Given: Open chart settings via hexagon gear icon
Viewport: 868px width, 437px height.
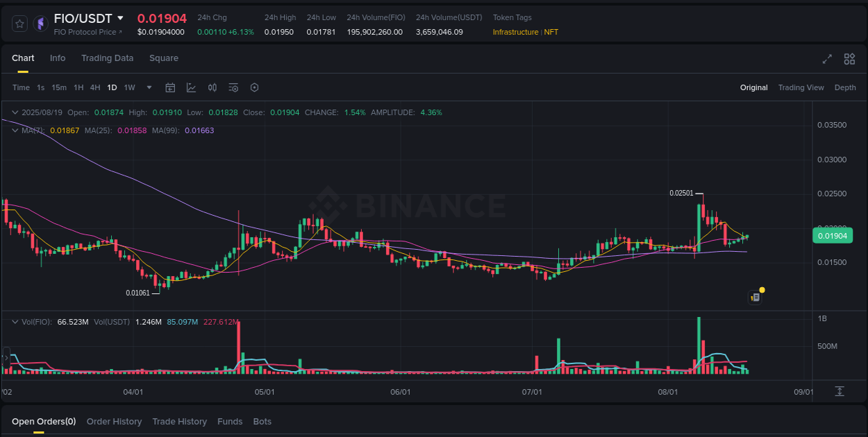Looking at the screenshot, I should 254,87.
